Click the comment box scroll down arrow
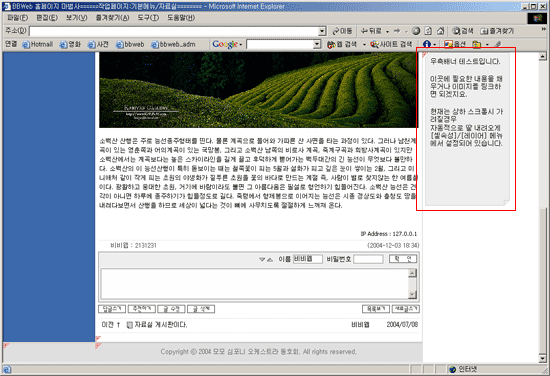The height and width of the screenshot is (376, 550). [412, 295]
